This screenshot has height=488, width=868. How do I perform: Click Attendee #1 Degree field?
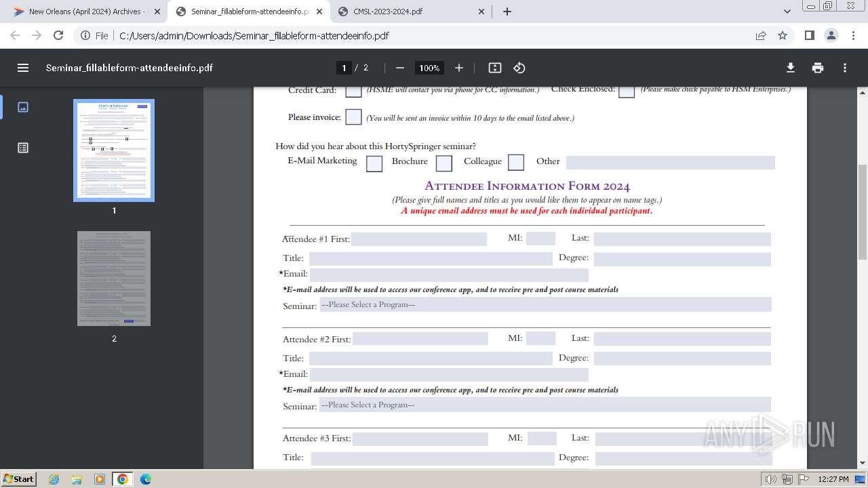coord(682,259)
